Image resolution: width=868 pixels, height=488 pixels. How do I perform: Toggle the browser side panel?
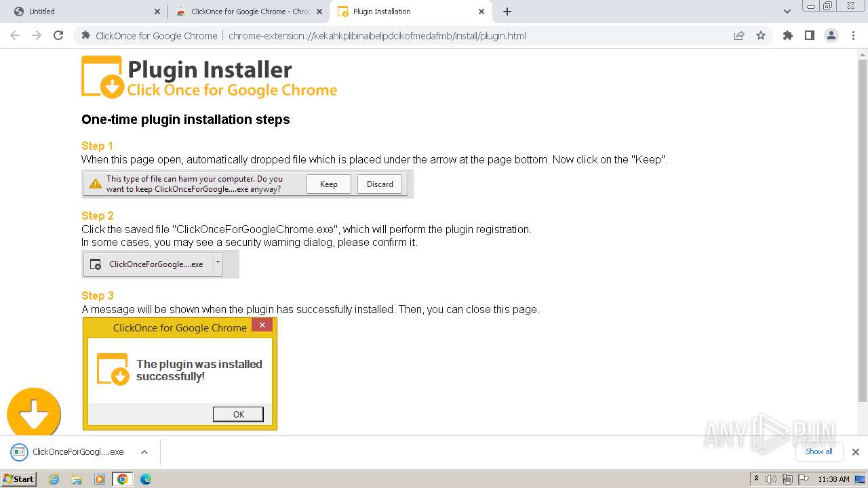(810, 36)
